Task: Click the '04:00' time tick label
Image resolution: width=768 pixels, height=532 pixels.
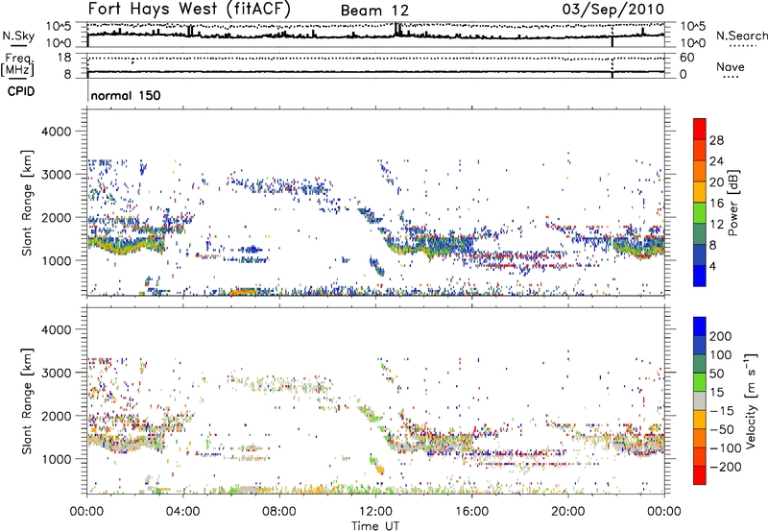Action: tap(182, 512)
